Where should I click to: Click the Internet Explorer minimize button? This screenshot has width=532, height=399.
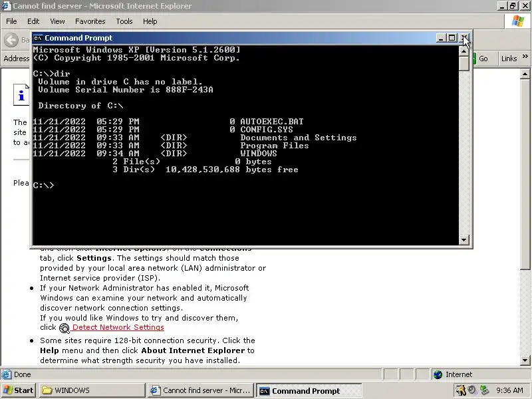pos(503,6)
